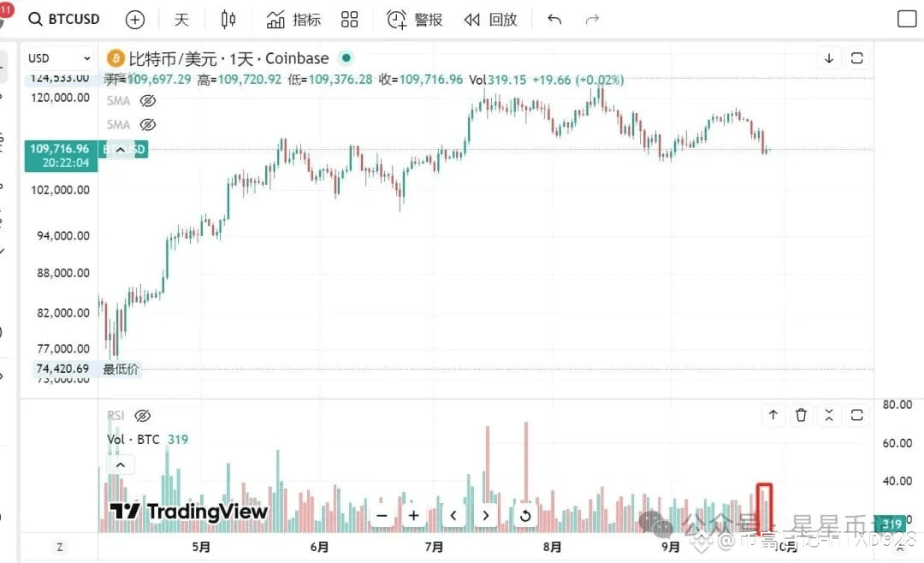Move the volume pane up with arrow icon
Viewport: 924px width, 563px height.
(773, 415)
